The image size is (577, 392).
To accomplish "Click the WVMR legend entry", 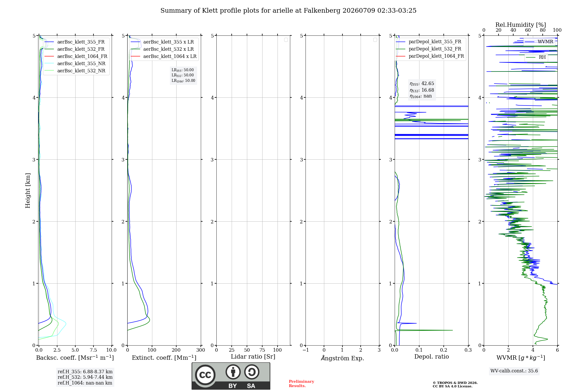I will [539, 42].
